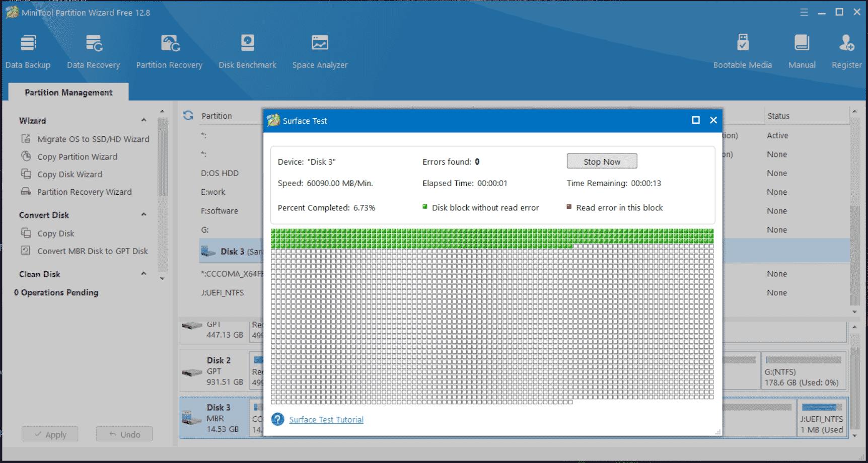Open the Data Backup tool

pyautogui.click(x=28, y=51)
